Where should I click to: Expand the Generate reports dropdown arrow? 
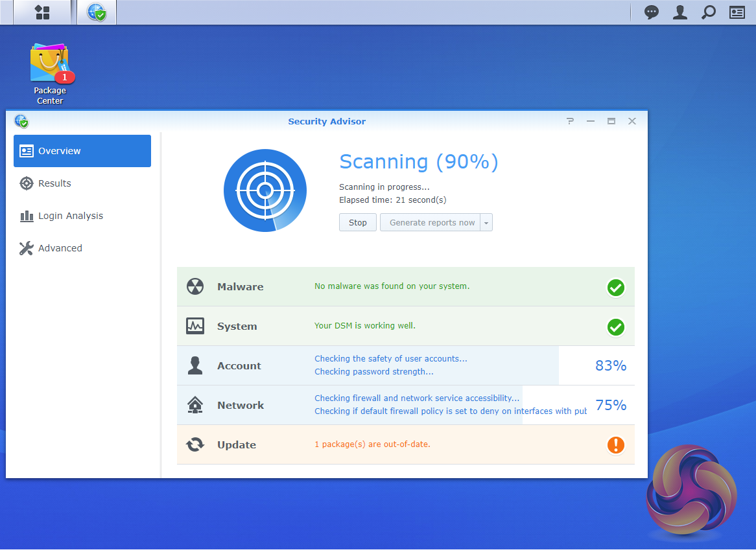pos(486,222)
